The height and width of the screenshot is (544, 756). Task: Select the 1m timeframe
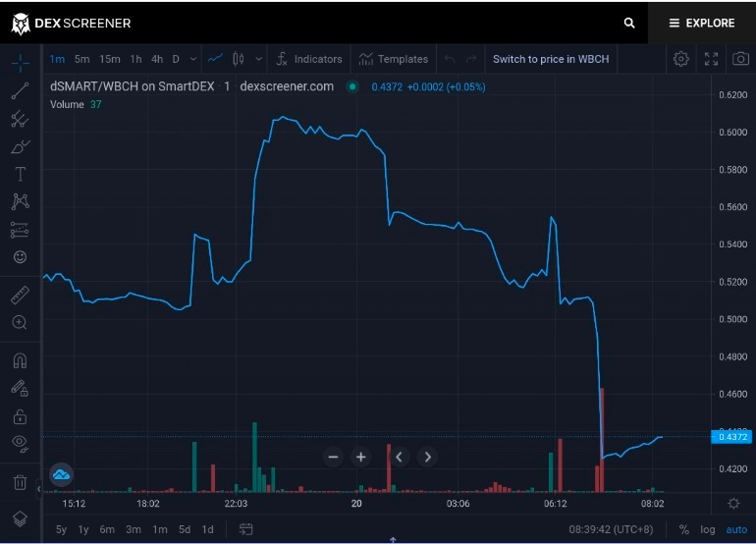57,59
